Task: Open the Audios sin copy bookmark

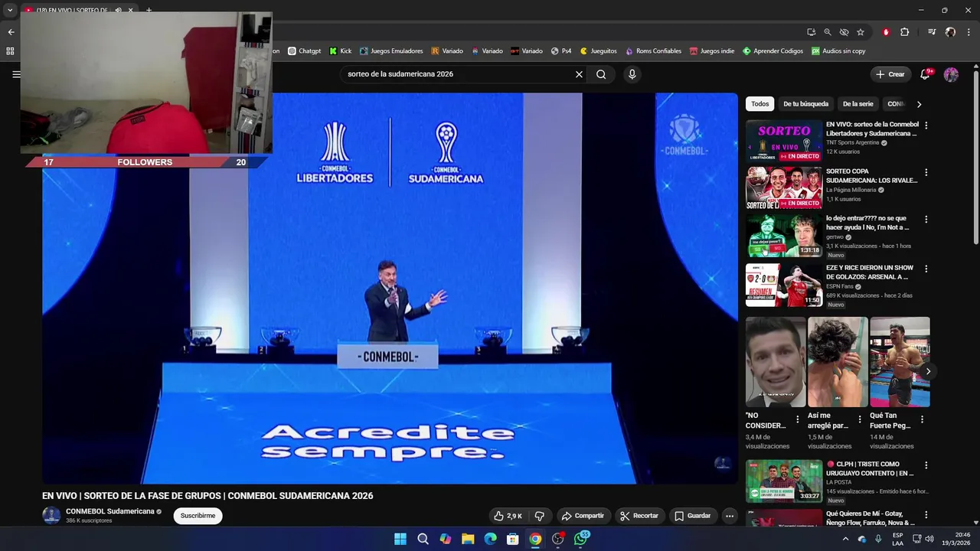Action: [838, 51]
